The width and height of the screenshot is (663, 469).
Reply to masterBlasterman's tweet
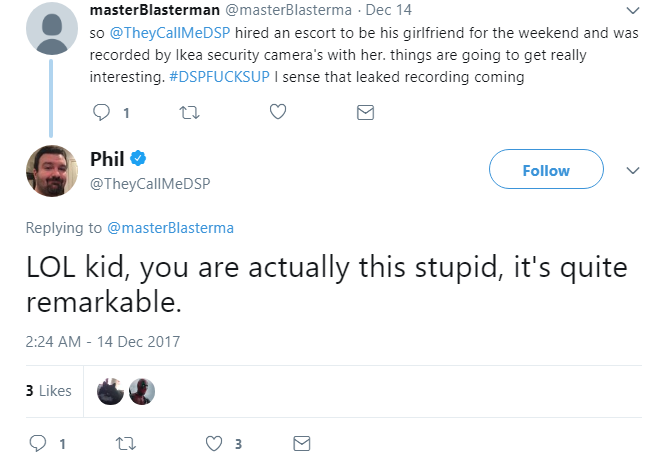(101, 112)
